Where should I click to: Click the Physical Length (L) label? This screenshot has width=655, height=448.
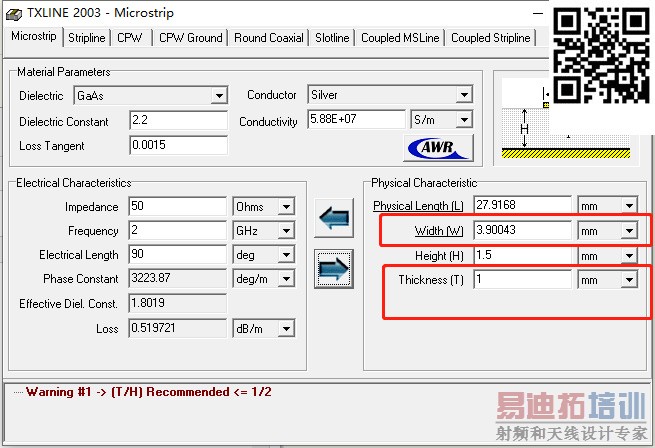(418, 206)
